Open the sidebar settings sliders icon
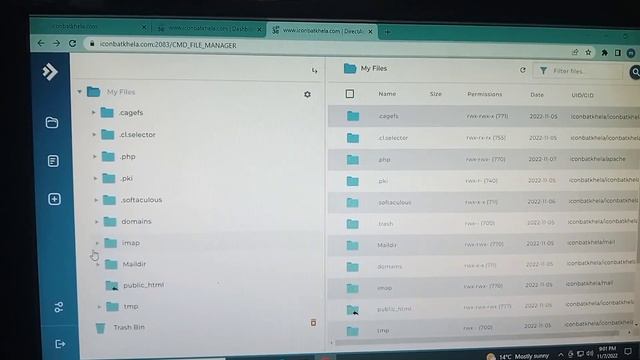 pos(59,307)
